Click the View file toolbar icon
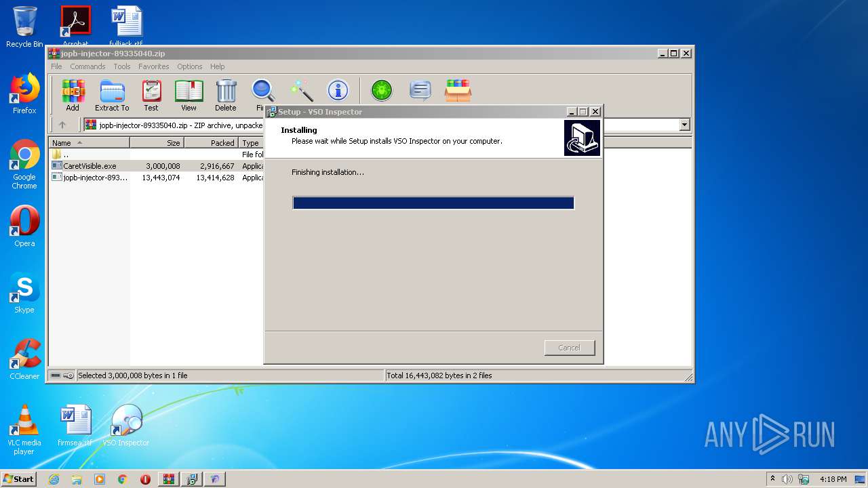This screenshot has width=868, height=488. [189, 95]
